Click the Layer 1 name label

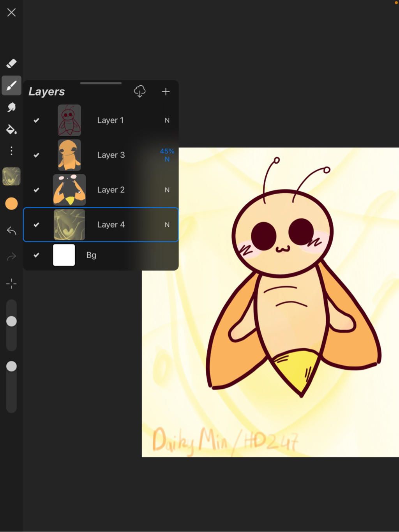click(x=110, y=120)
